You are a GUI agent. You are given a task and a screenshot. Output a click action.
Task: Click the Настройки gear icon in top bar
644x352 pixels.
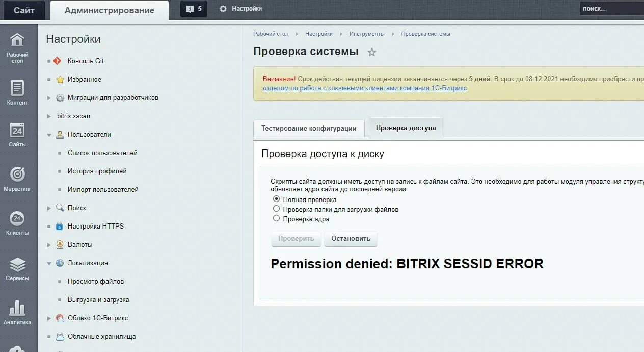223,9
